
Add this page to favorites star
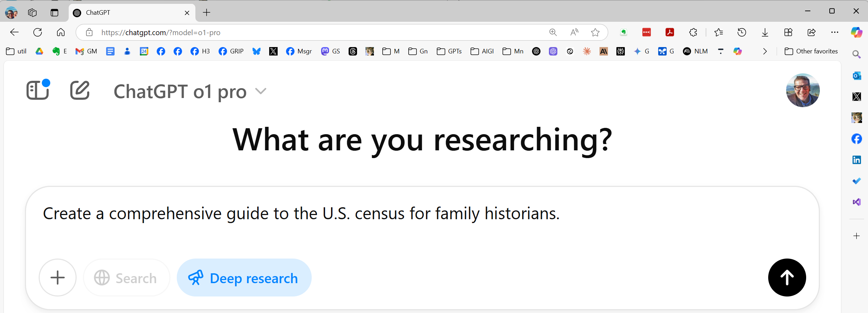[595, 32]
